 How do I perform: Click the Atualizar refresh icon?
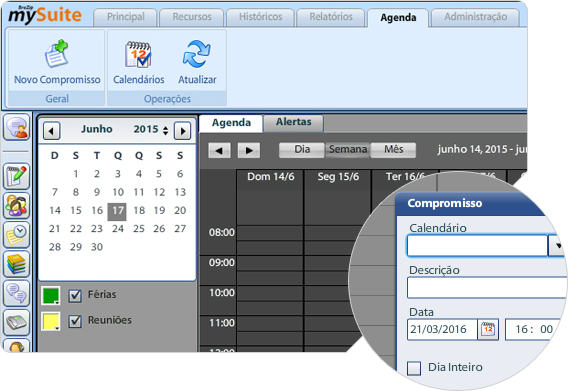197,54
